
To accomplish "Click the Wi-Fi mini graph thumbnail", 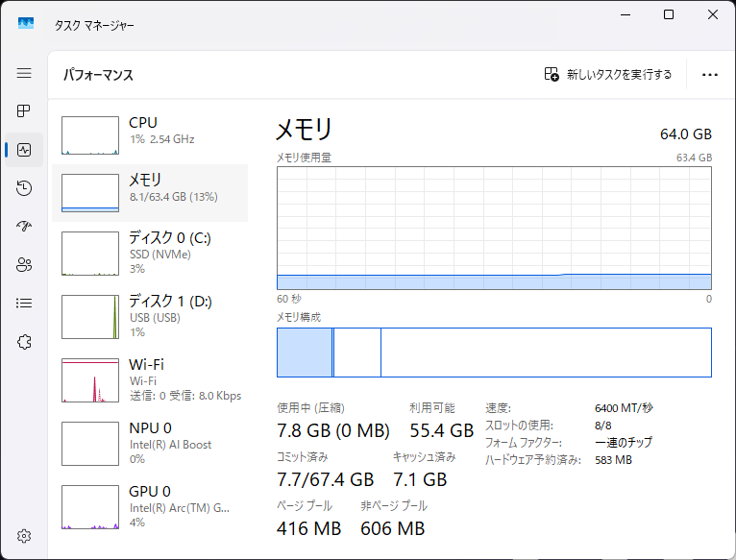I will pyautogui.click(x=90, y=380).
